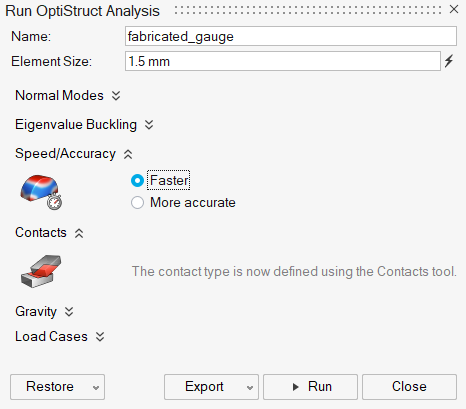This screenshot has width=466, height=409.
Task: Select the Faster radio option
Action: (x=137, y=180)
